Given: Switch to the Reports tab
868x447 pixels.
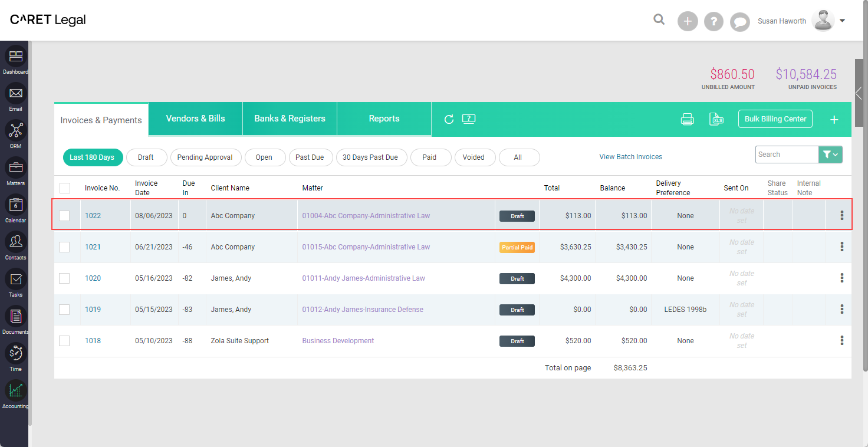Looking at the screenshot, I should tap(384, 119).
